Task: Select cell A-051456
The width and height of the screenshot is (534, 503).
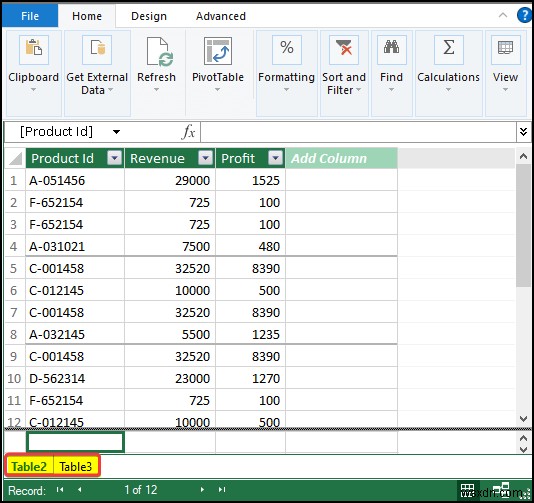Action: click(x=75, y=180)
